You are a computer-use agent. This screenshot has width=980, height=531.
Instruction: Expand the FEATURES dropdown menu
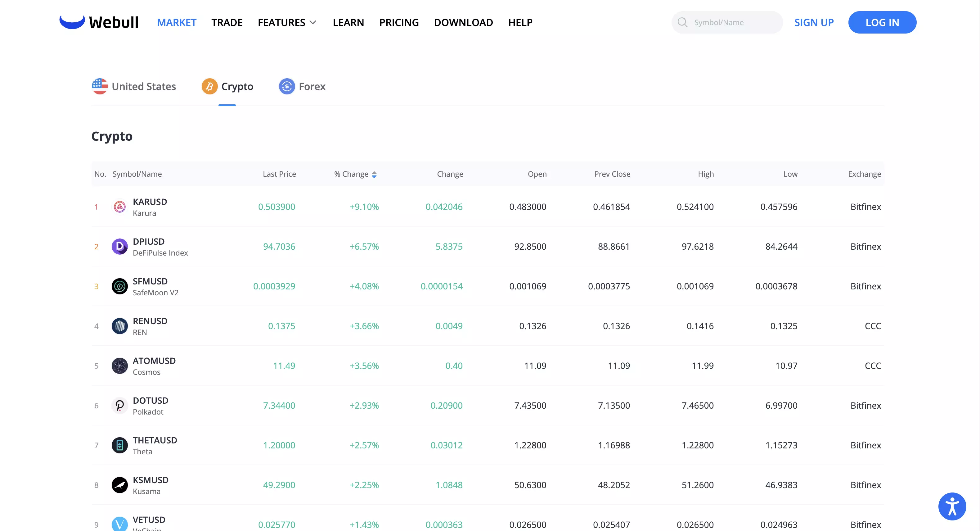[287, 22]
